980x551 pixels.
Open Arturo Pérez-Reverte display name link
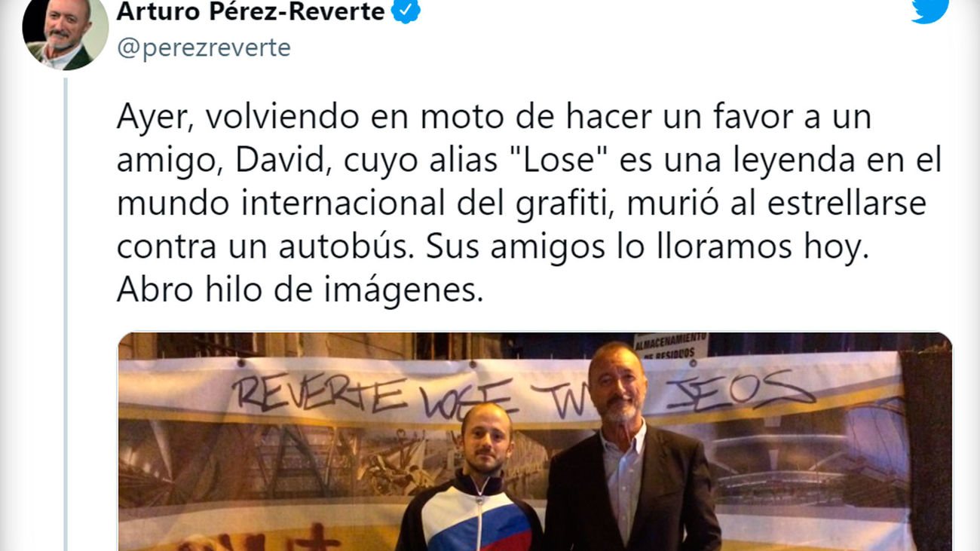[x=250, y=11]
